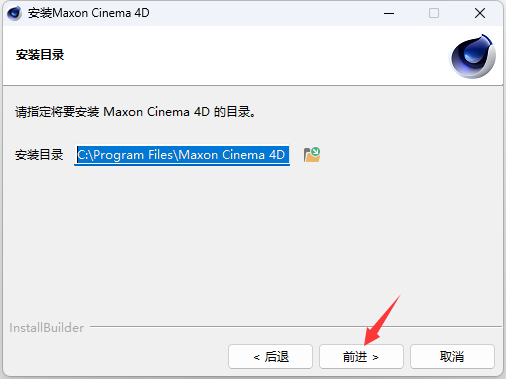
Task: Click the InstallBuilder label
Action: 46,328
